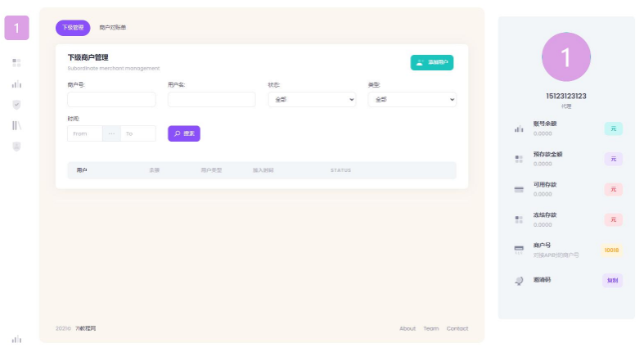Open the dashboard grid icon in sidebar
This screenshot has width=644, height=352.
16,62
